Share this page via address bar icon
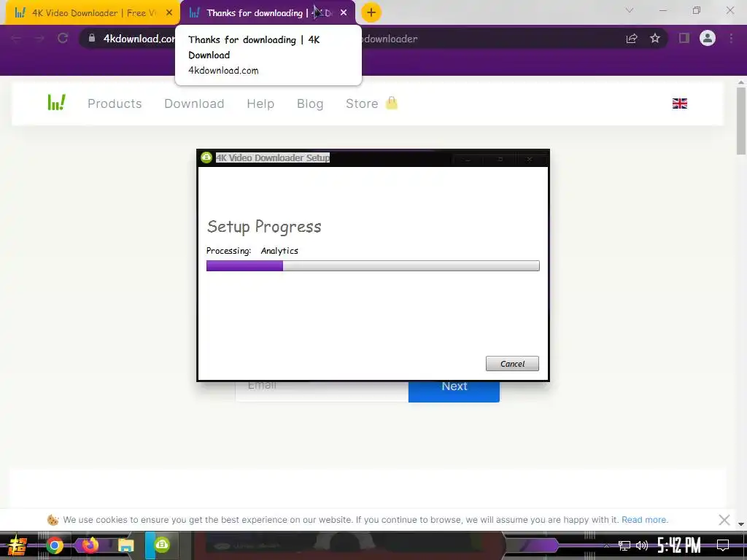This screenshot has width=747, height=560. pyautogui.click(x=632, y=39)
